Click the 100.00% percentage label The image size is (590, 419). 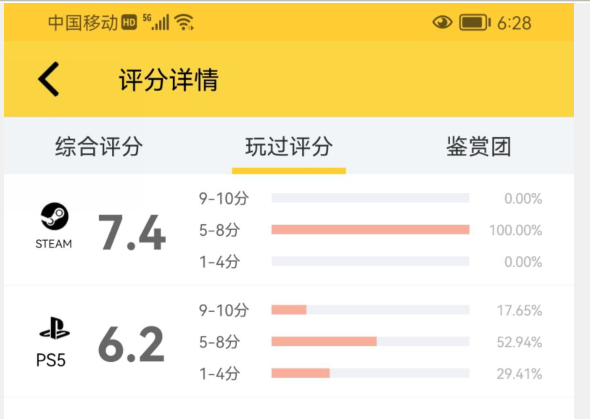point(515,230)
